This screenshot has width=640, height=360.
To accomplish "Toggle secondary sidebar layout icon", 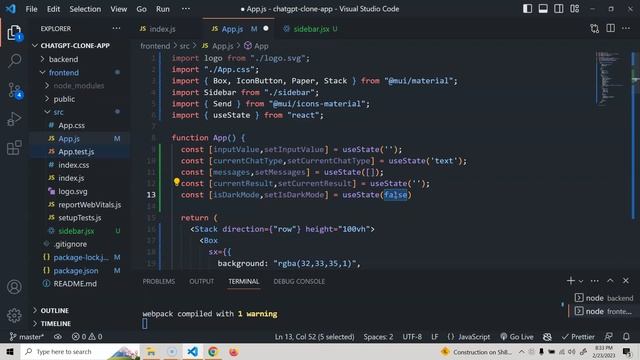I will (x=559, y=9).
